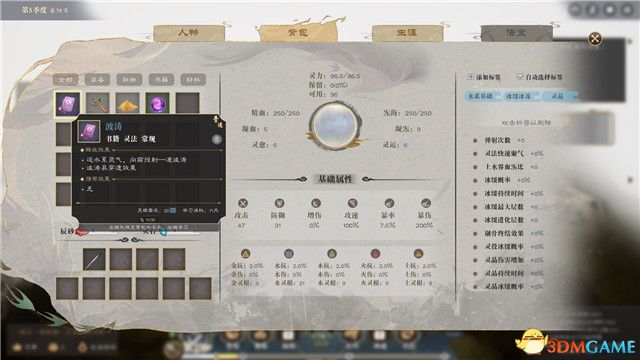Select the 全部 inventory filter
Image resolution: width=640 pixels, height=360 pixels.
[66, 79]
